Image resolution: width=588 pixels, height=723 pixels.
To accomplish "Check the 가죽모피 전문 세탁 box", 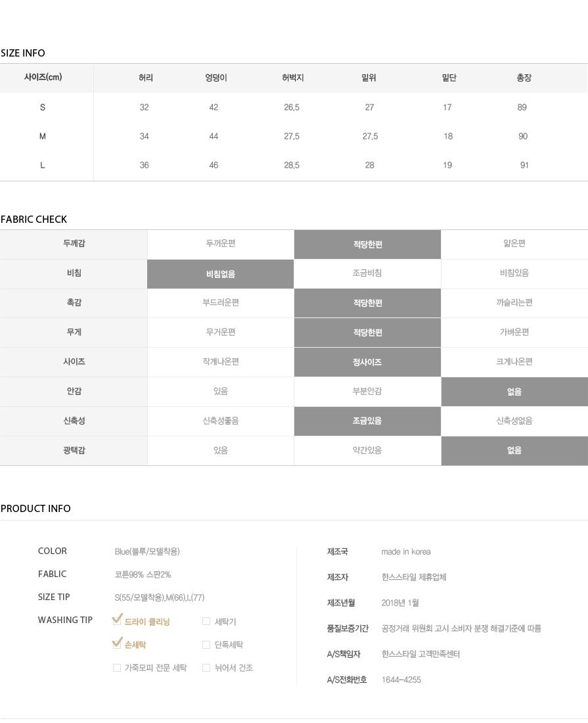I will (117, 668).
